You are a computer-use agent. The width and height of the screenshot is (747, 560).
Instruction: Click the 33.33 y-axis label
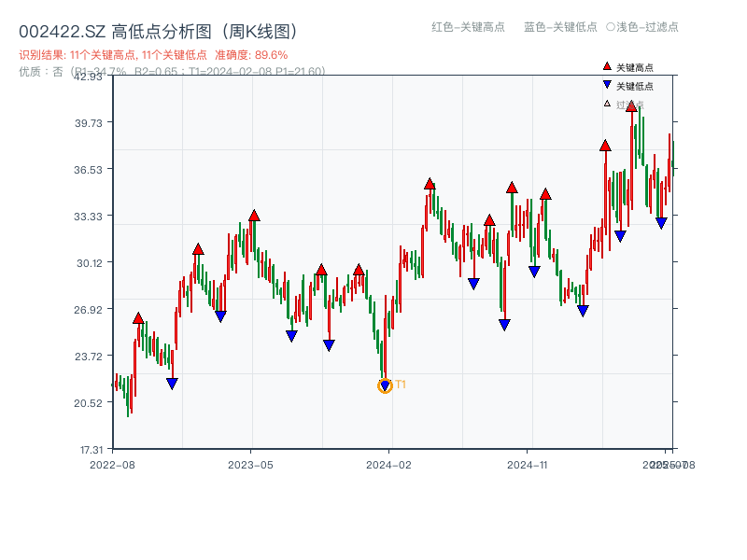pyautogui.click(x=88, y=217)
